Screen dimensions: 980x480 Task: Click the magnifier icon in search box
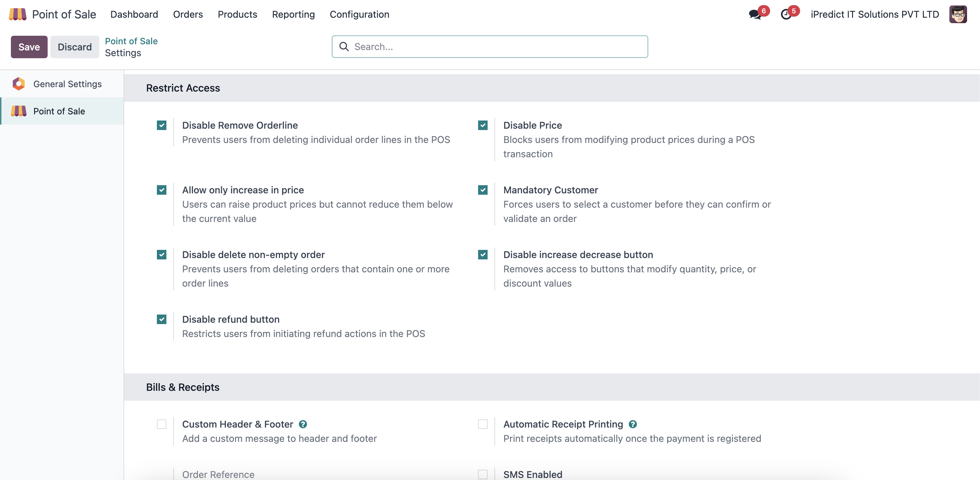point(344,46)
